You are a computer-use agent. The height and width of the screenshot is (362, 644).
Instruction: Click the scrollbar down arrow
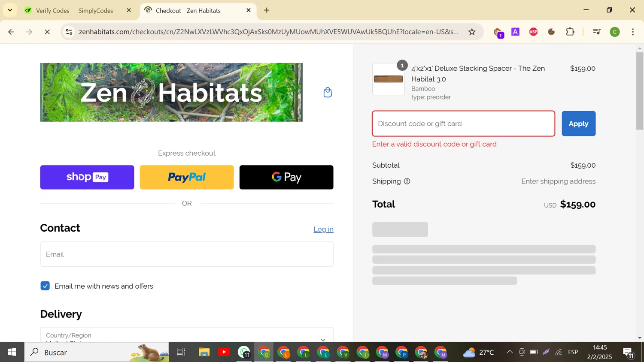click(x=640, y=338)
